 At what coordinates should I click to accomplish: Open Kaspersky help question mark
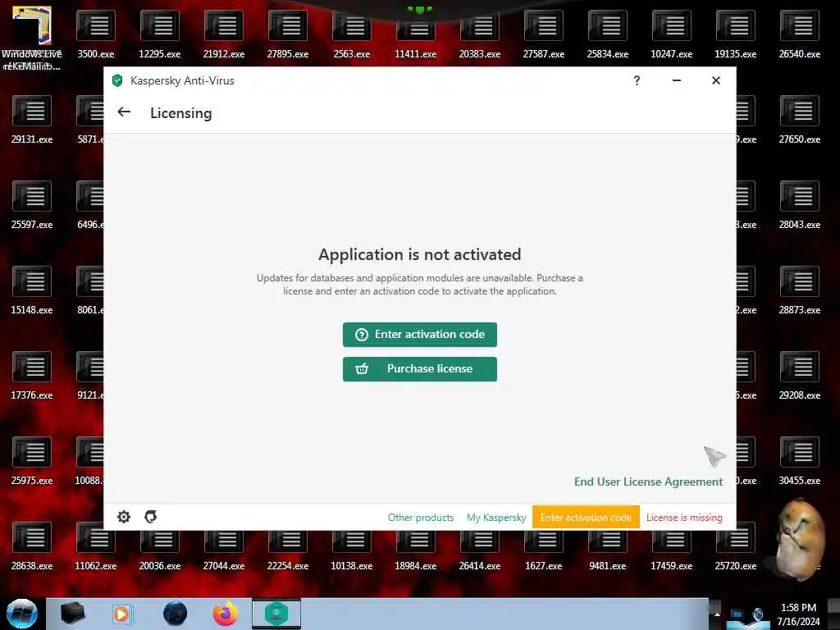pos(637,80)
